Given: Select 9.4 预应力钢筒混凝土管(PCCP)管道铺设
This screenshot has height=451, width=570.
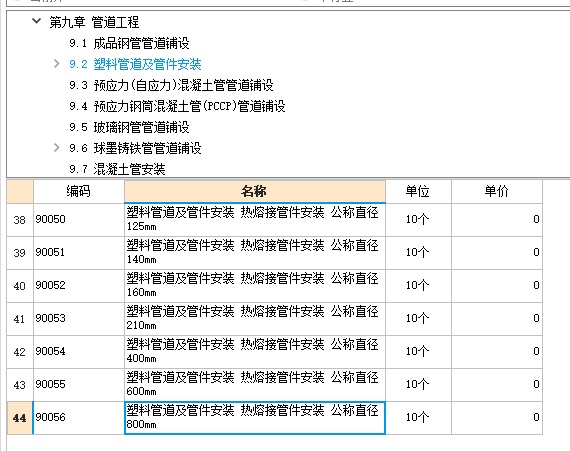Looking at the screenshot, I should (x=177, y=106).
